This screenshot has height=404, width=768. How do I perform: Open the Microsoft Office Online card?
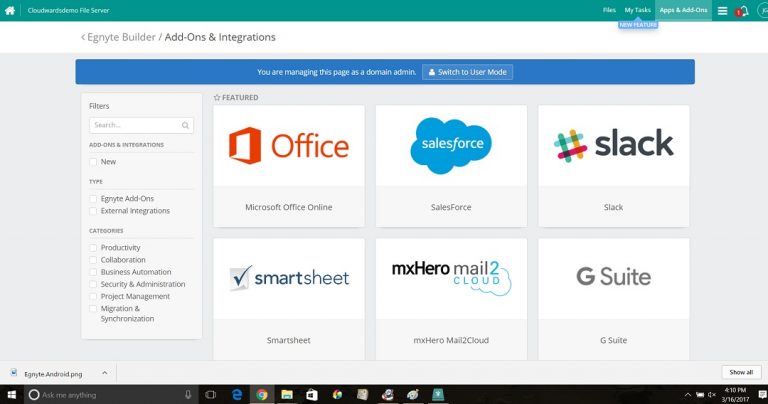point(289,166)
